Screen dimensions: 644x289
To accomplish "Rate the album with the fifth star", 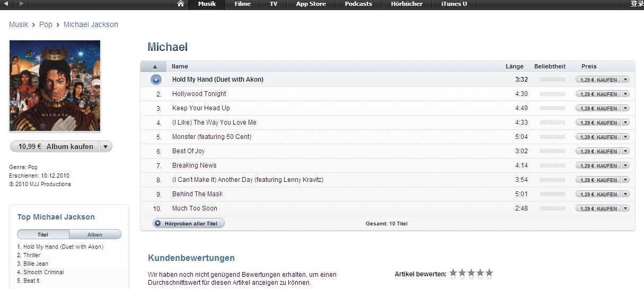I will pyautogui.click(x=489, y=273).
